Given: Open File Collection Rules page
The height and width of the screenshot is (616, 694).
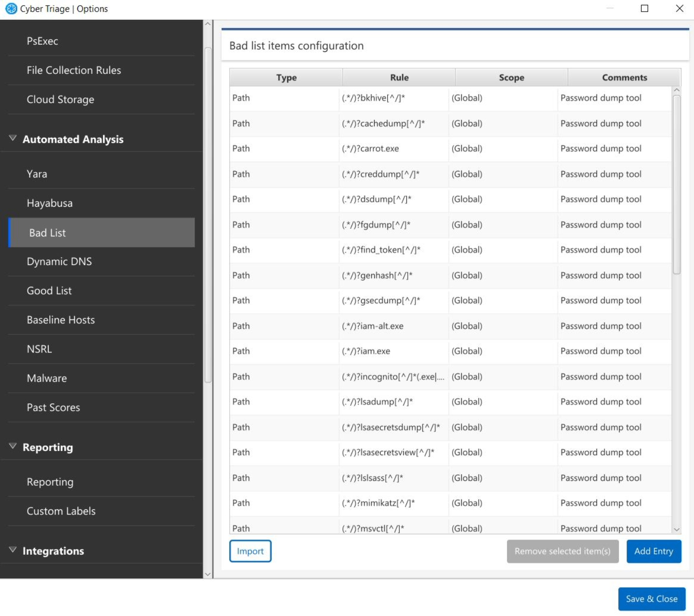Looking at the screenshot, I should point(73,70).
